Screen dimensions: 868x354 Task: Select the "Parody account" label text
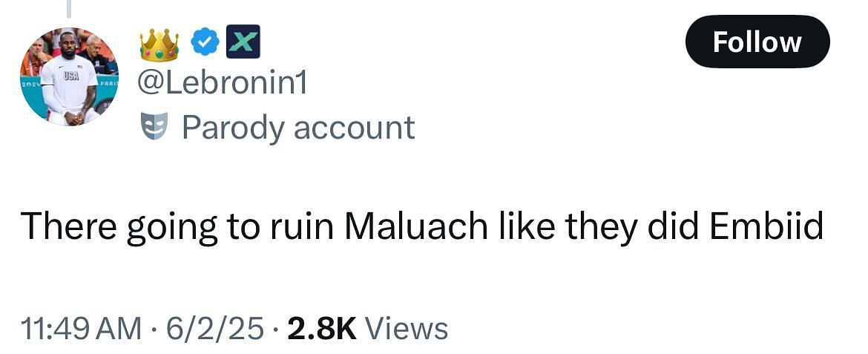[298, 128]
